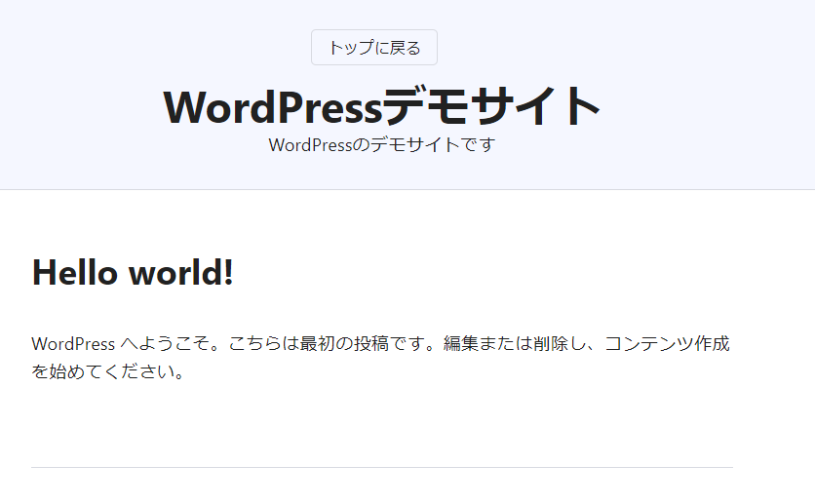
Task: Open the Hello world! post title
Action: pyautogui.click(x=133, y=272)
